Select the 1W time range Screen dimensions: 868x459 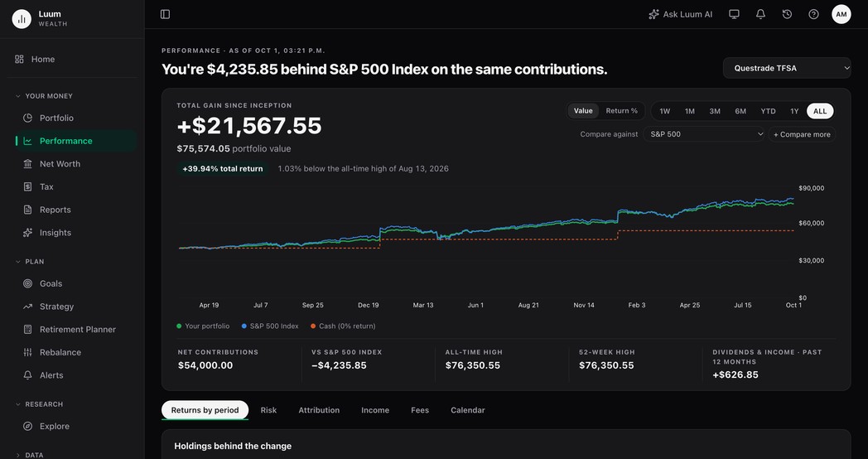point(665,111)
